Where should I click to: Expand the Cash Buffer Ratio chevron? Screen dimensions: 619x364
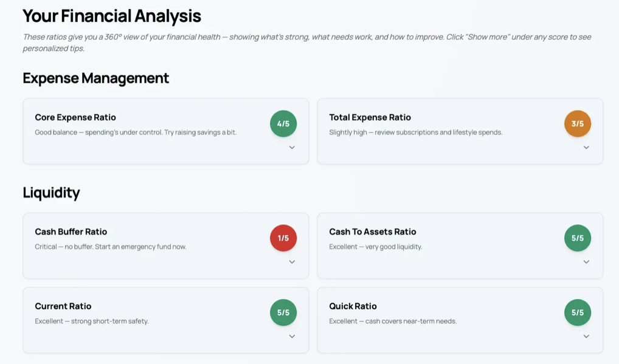click(292, 262)
